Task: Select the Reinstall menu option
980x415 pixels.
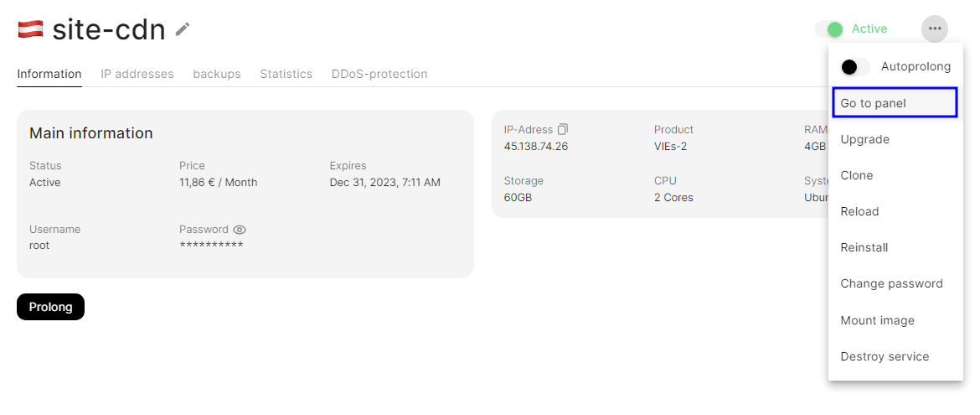Action: (x=864, y=247)
